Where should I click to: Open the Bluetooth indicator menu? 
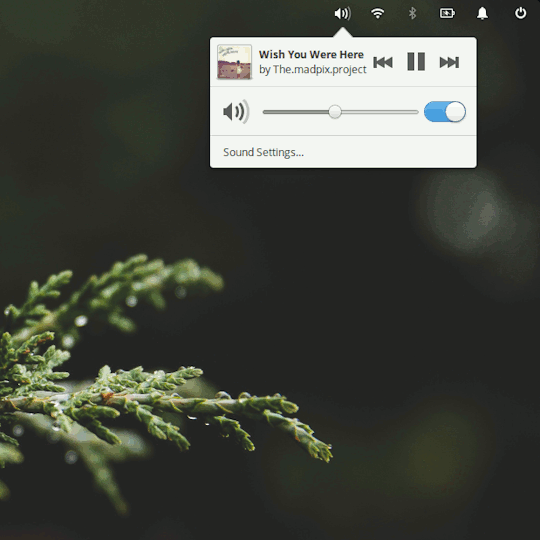tap(412, 13)
